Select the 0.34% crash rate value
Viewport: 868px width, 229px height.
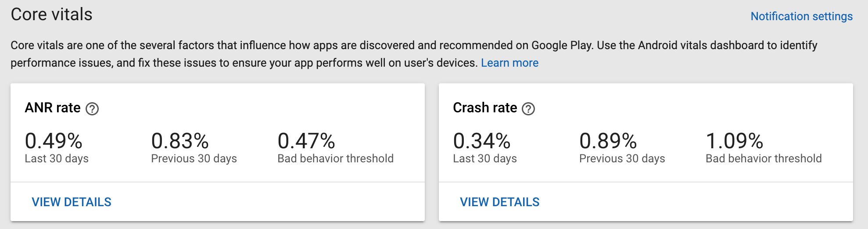(482, 141)
